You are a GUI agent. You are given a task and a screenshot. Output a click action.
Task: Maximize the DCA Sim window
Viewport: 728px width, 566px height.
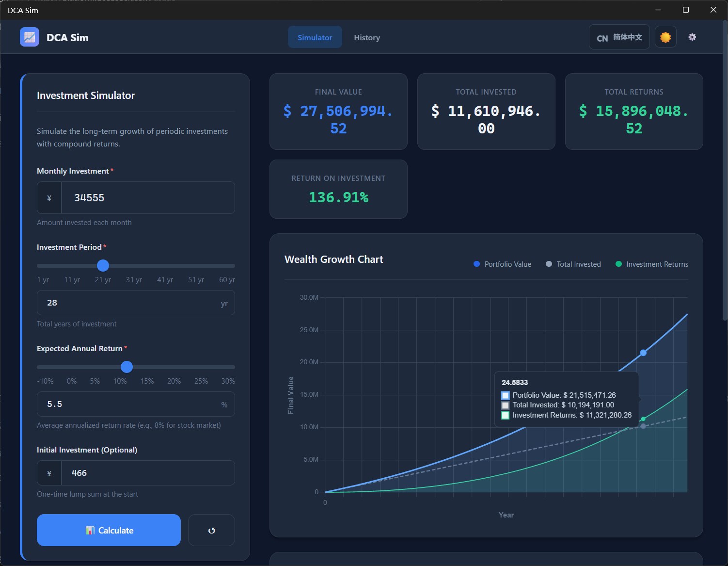click(x=686, y=10)
